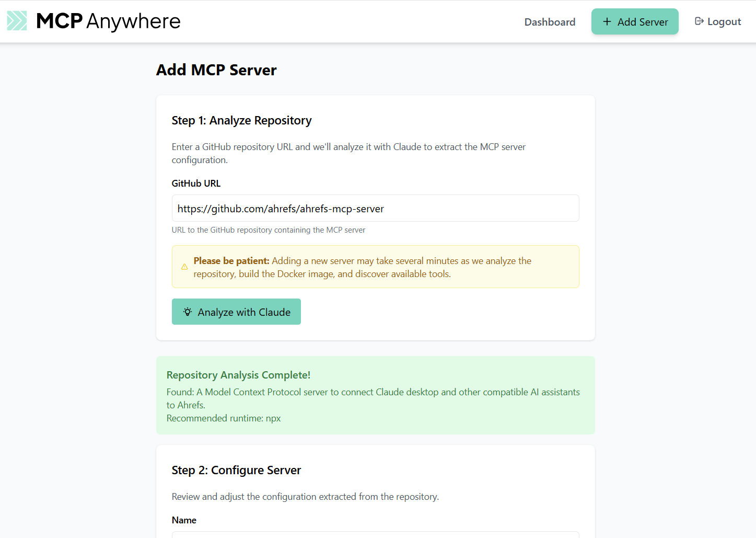The height and width of the screenshot is (538, 756).
Task: Click the 'Step 1: Analyze Repository' heading
Action: pos(241,120)
